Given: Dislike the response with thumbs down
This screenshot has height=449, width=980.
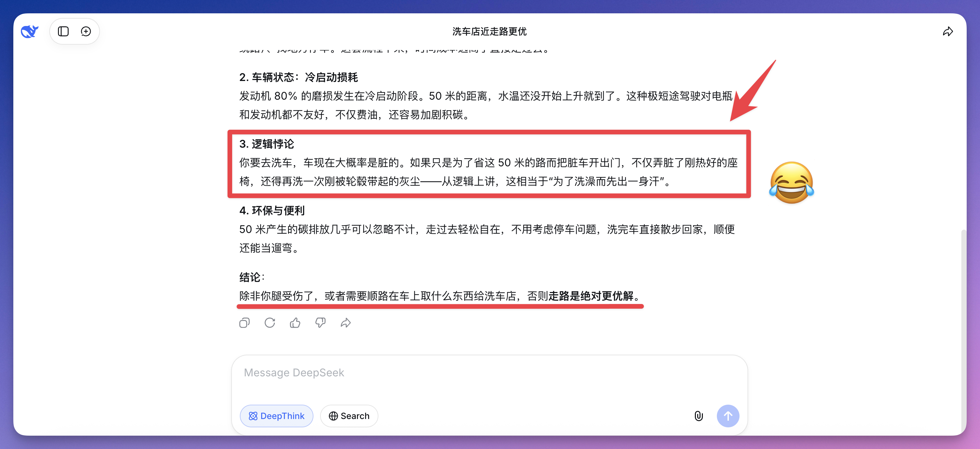Looking at the screenshot, I should [320, 323].
